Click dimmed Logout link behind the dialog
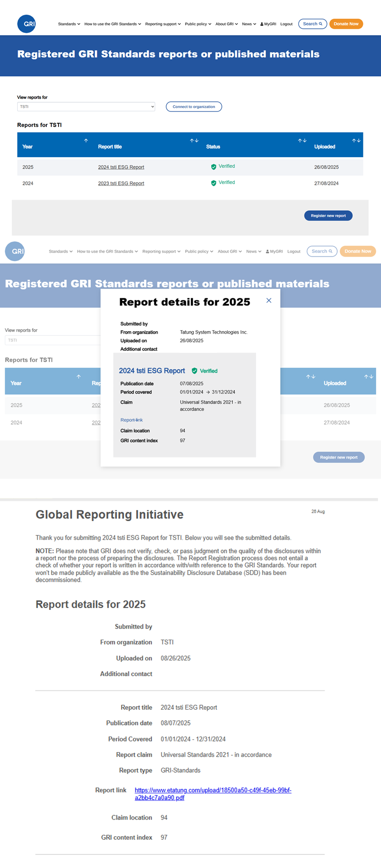This screenshot has width=381, height=868. click(x=294, y=251)
